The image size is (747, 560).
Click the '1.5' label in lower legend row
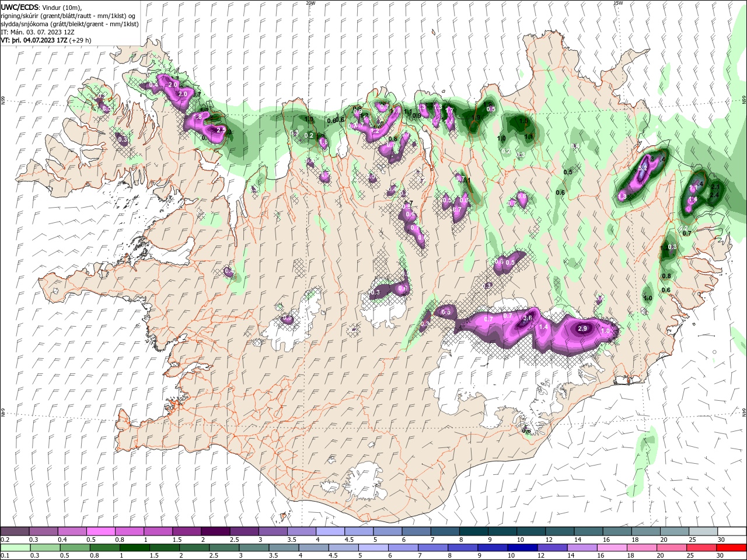[154, 556]
